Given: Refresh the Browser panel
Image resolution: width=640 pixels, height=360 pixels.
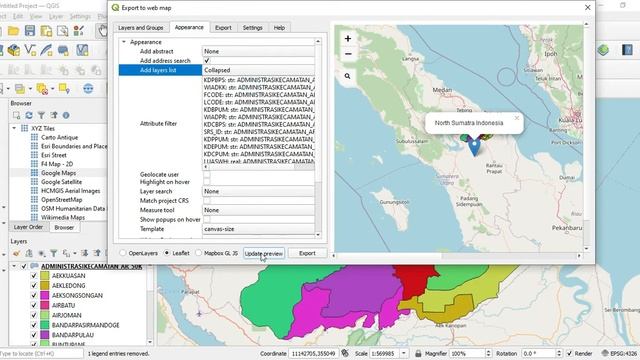Looking at the screenshot, I should tap(29, 116).
